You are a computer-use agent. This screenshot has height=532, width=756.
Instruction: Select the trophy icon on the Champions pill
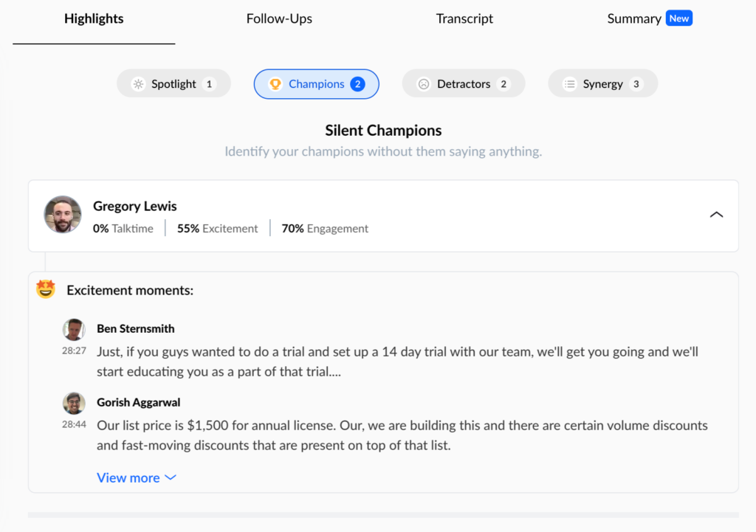pyautogui.click(x=275, y=84)
